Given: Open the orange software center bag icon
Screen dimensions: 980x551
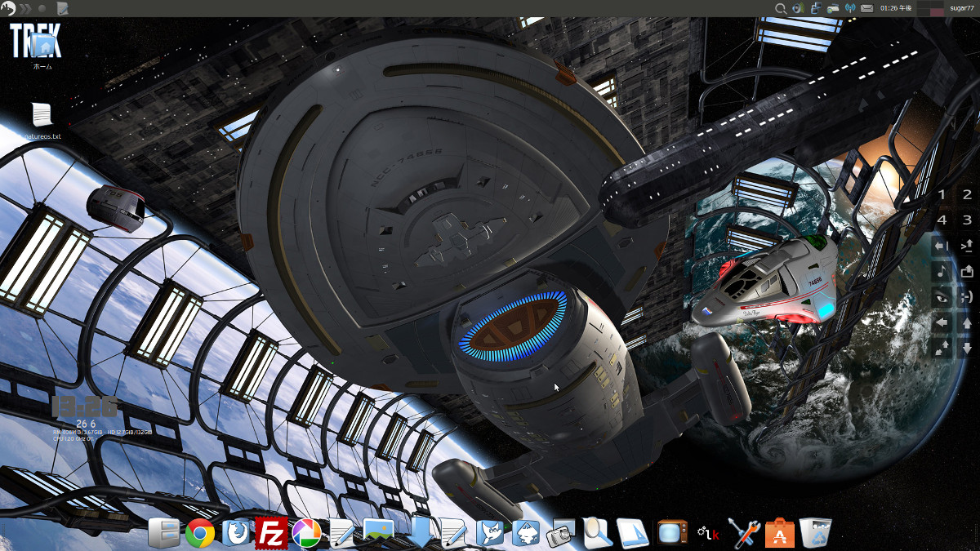Looking at the screenshot, I should (779, 533).
